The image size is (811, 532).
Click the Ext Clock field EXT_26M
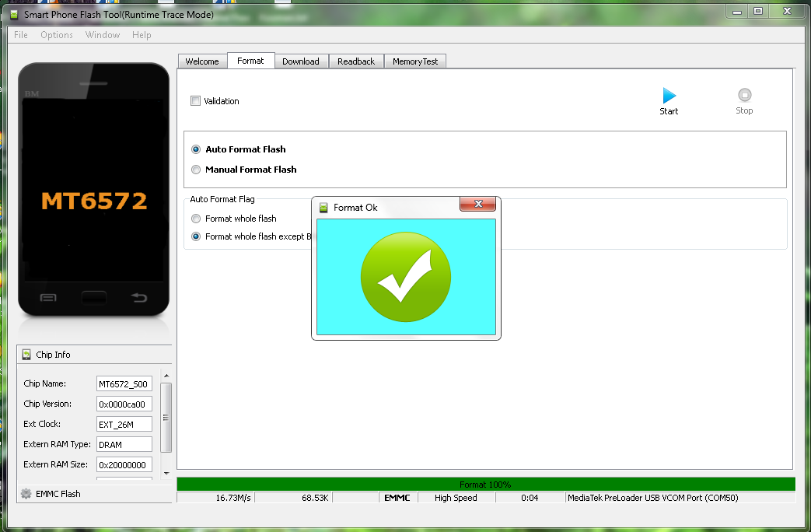(124, 425)
